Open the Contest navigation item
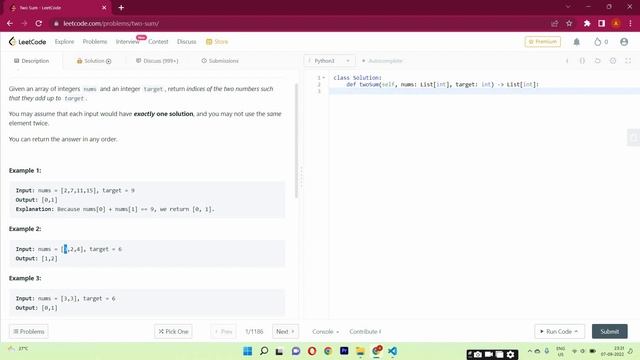640x360 pixels. click(x=158, y=42)
